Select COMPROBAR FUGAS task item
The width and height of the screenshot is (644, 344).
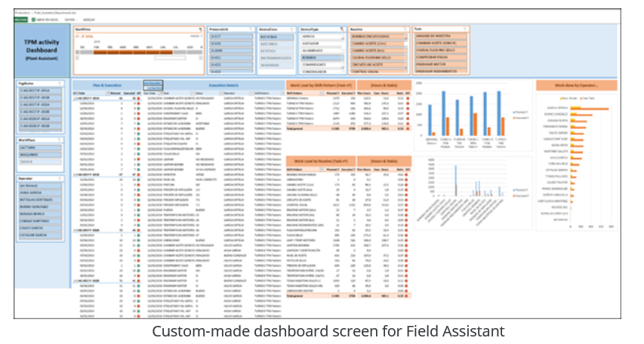pos(441,57)
